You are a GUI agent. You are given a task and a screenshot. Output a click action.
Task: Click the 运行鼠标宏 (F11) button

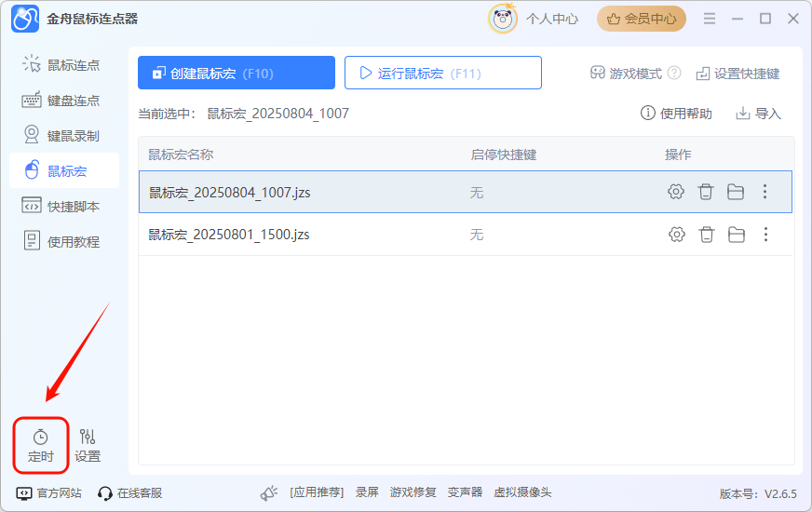[x=442, y=73]
